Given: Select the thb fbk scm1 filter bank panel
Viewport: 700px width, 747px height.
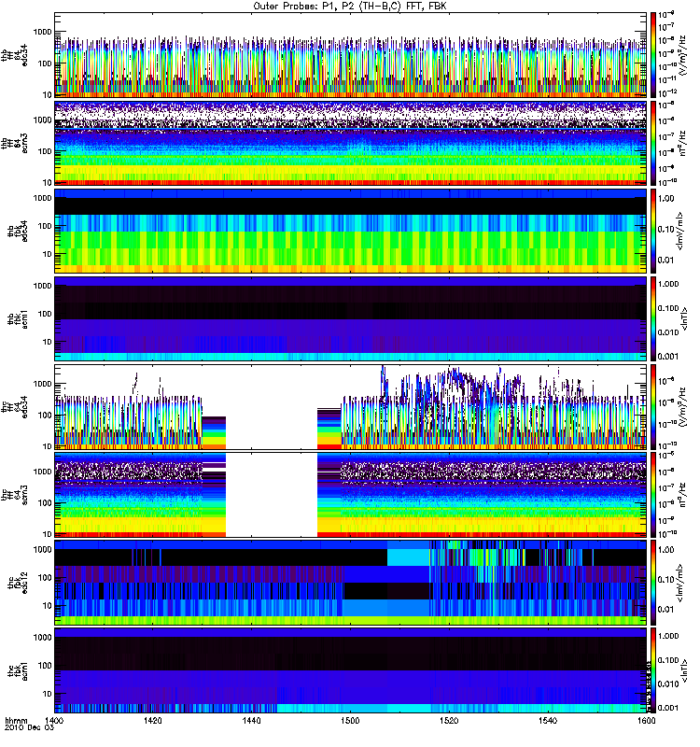Looking at the screenshot, I should [x=350, y=318].
